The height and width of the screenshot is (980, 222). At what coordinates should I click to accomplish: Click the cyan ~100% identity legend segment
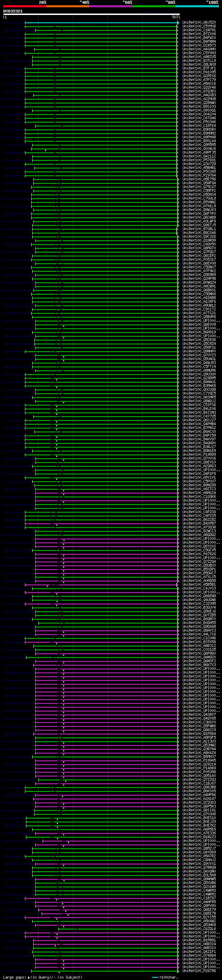tap(197, 6)
